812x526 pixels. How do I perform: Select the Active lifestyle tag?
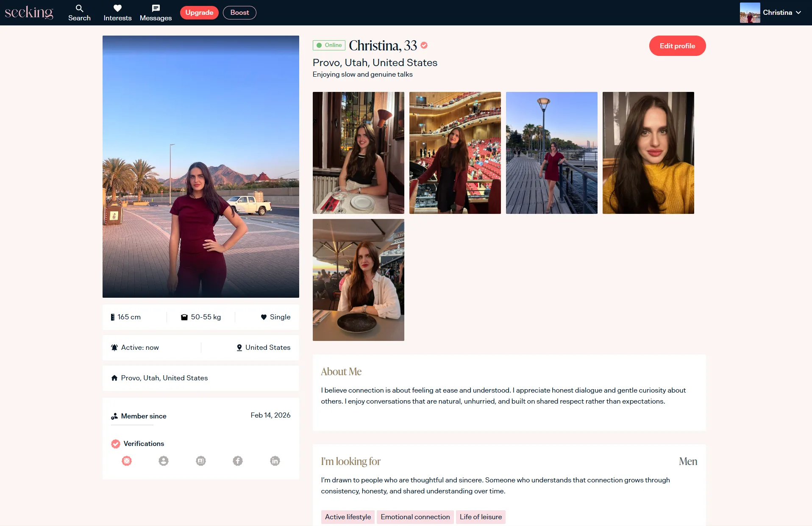[348, 517]
